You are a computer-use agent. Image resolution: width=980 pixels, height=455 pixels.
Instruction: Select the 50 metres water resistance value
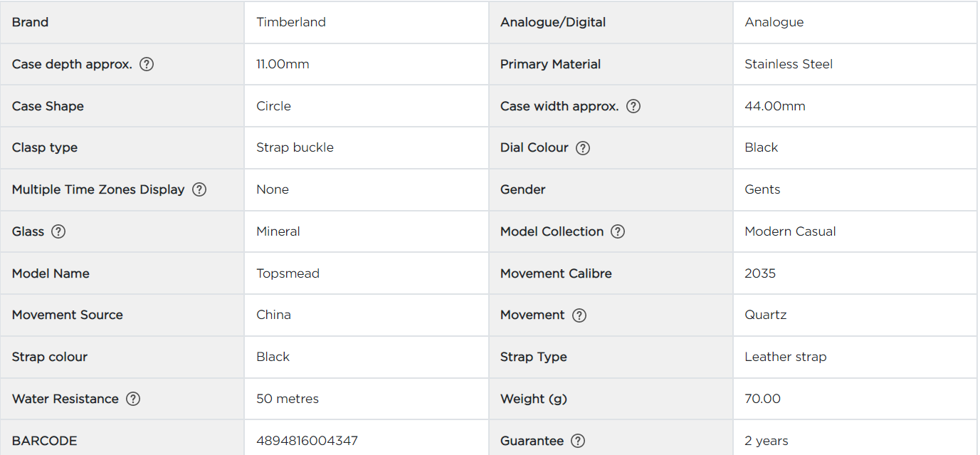point(288,399)
